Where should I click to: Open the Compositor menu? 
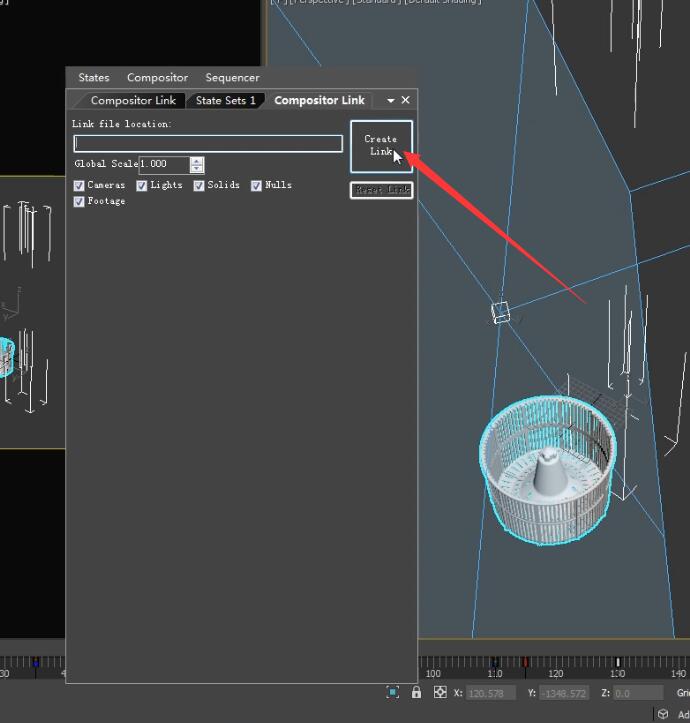(157, 77)
